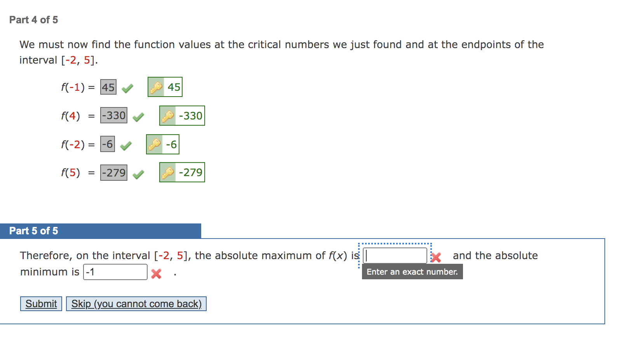Click the green checkmark beside f(-2) answer
Screen dimensions: 644x353
pos(125,144)
